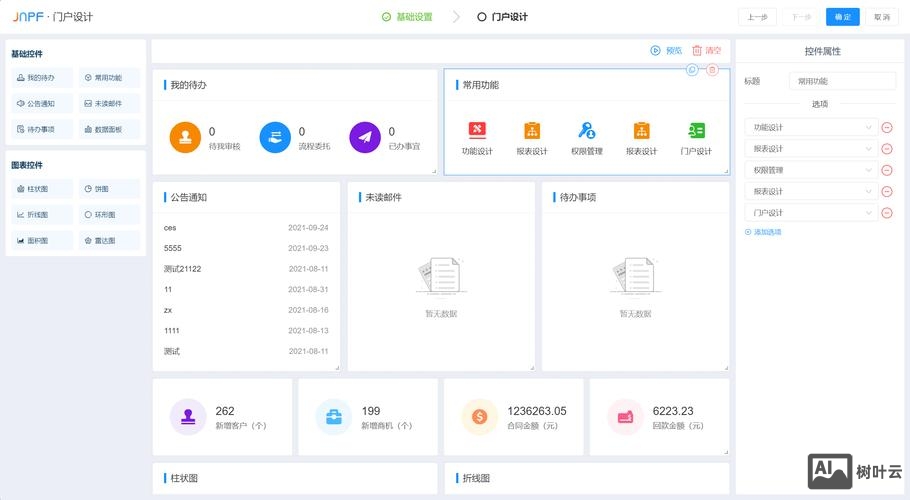Screen dimensions: 910x500
Task: Clear the canvas with 清空
Action: coord(707,50)
